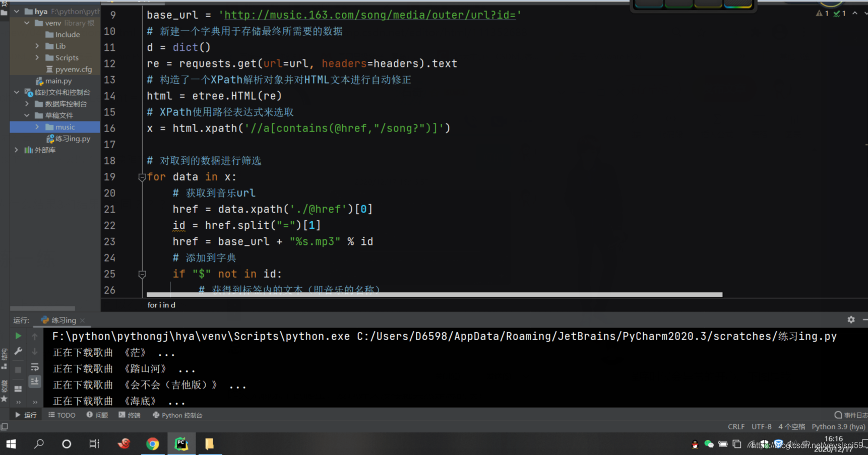868x455 pixels.
Task: Open the 问题 problems tab
Action: [97, 415]
